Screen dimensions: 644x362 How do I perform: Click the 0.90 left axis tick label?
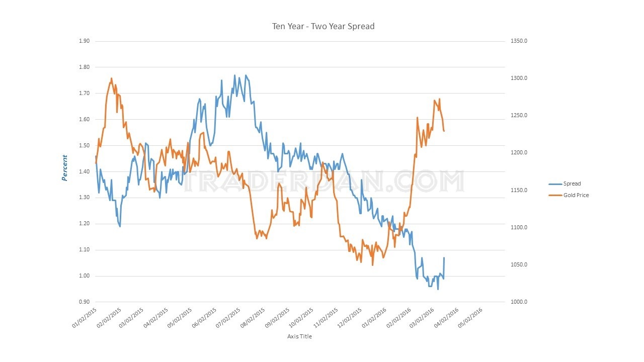click(85, 302)
